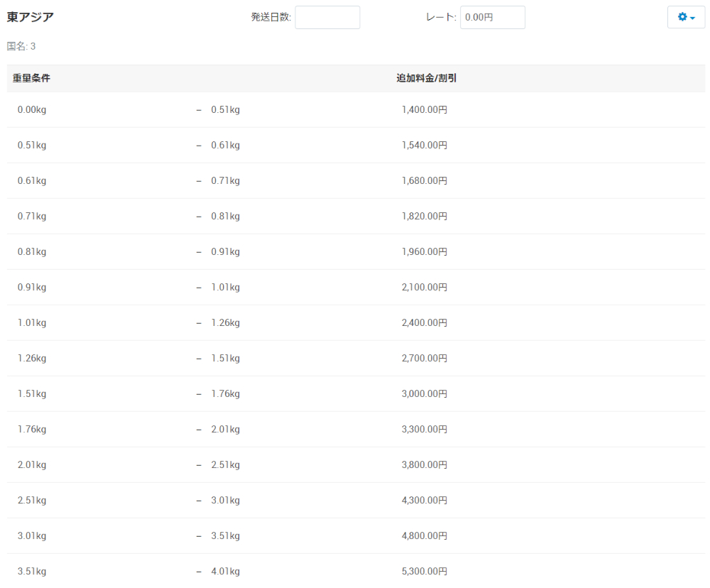Click 2.01kg upper limit in 3,300.00円 row

pyautogui.click(x=226, y=430)
